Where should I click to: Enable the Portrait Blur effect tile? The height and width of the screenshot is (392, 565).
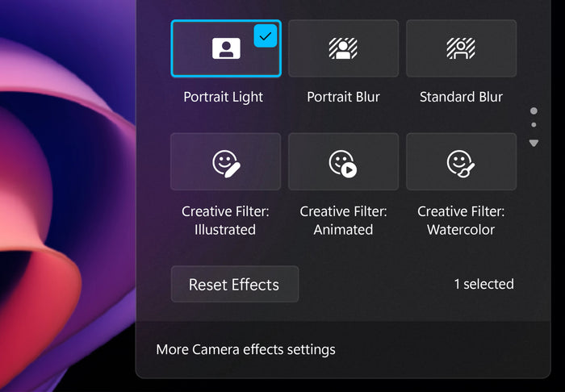(x=343, y=48)
